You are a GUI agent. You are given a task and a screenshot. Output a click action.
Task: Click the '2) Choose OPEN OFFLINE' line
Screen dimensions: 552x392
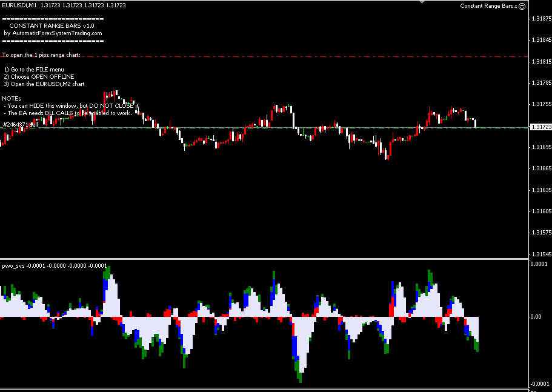(39, 77)
